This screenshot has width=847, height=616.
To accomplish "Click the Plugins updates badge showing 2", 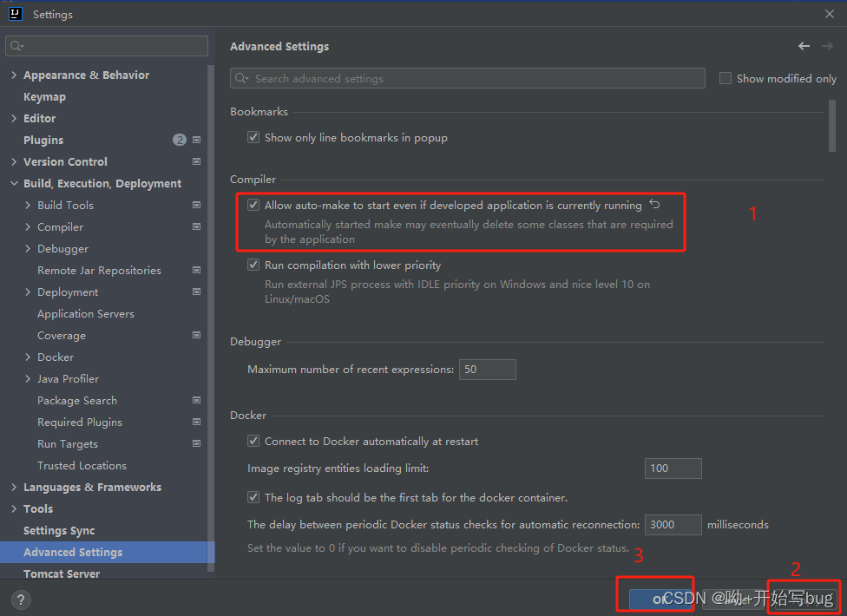I will click(x=180, y=140).
